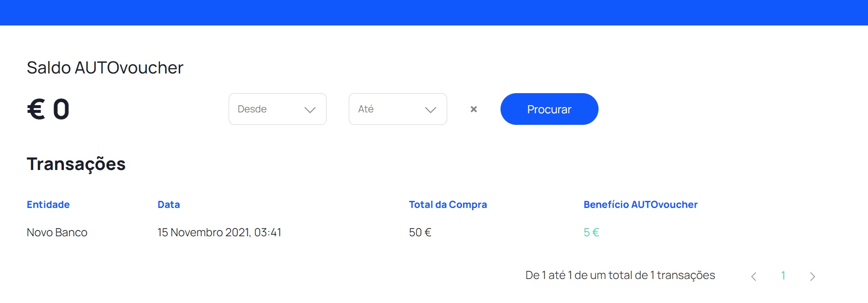868x303 pixels.
Task: Click the Saldo AUTOvoucher heading
Action: pyautogui.click(x=105, y=68)
